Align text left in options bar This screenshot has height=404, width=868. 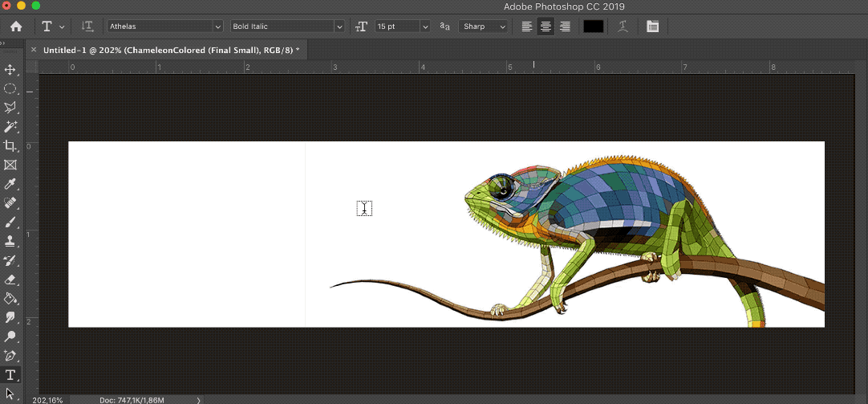click(526, 27)
